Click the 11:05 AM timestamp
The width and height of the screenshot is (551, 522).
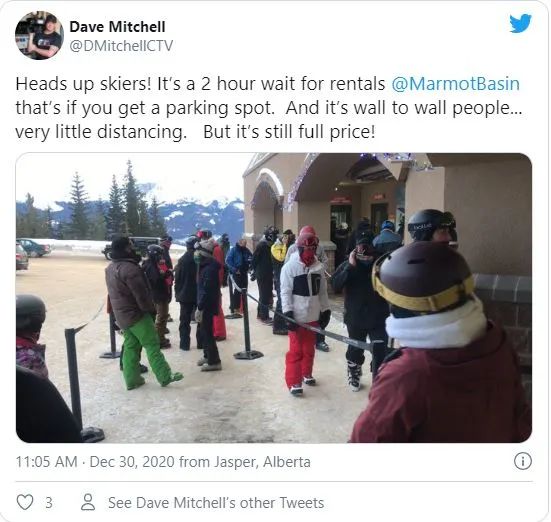[46, 462]
